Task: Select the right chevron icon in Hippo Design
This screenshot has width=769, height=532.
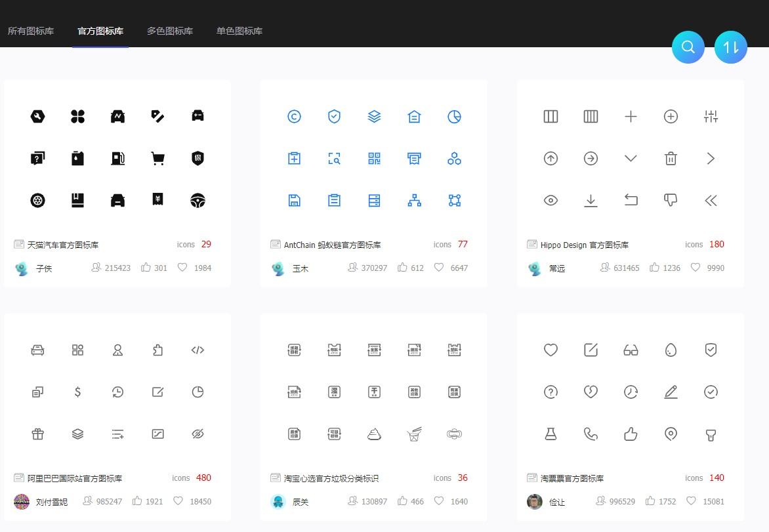Action: pos(711,158)
